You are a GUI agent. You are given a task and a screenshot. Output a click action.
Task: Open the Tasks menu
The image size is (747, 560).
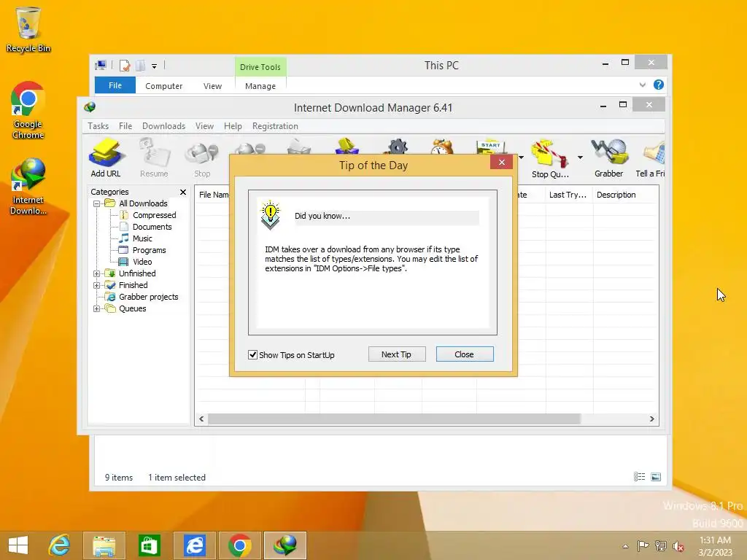coord(98,126)
